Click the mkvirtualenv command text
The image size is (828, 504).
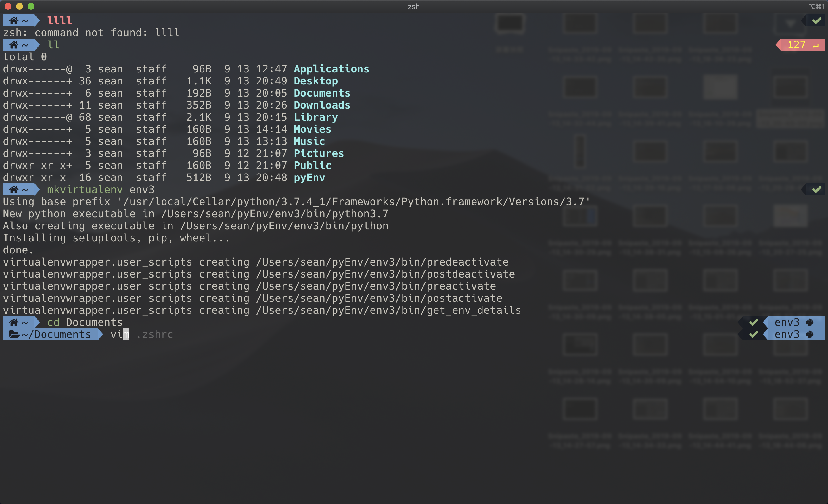click(85, 190)
